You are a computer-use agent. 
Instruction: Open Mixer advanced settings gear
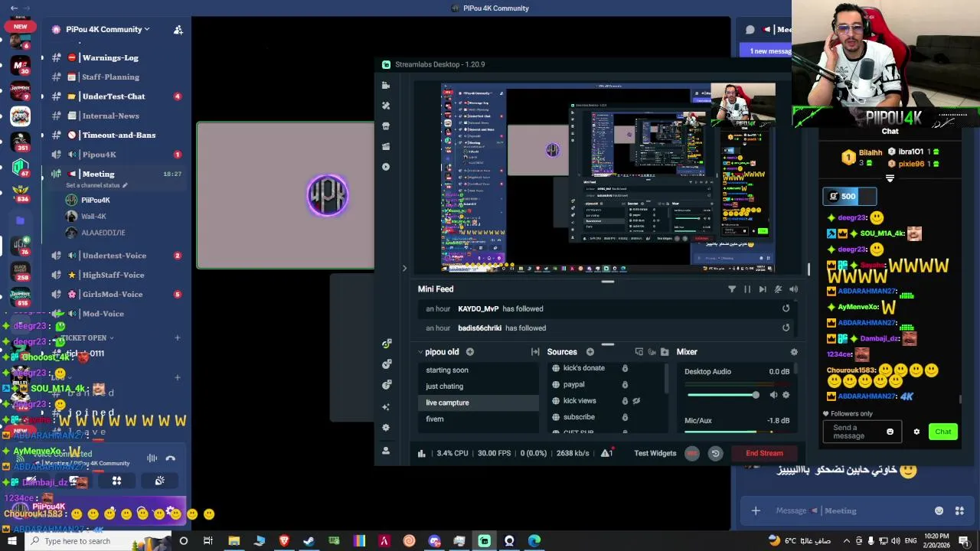(x=794, y=352)
